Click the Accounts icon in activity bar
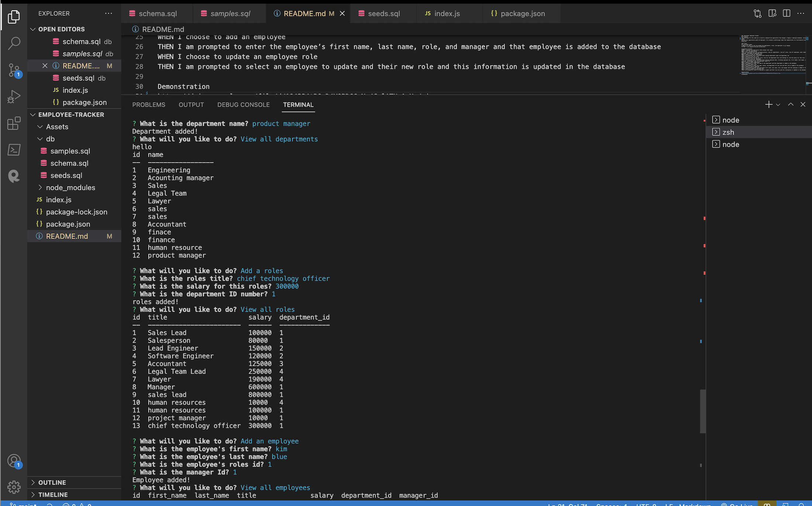812x506 pixels. [14, 461]
